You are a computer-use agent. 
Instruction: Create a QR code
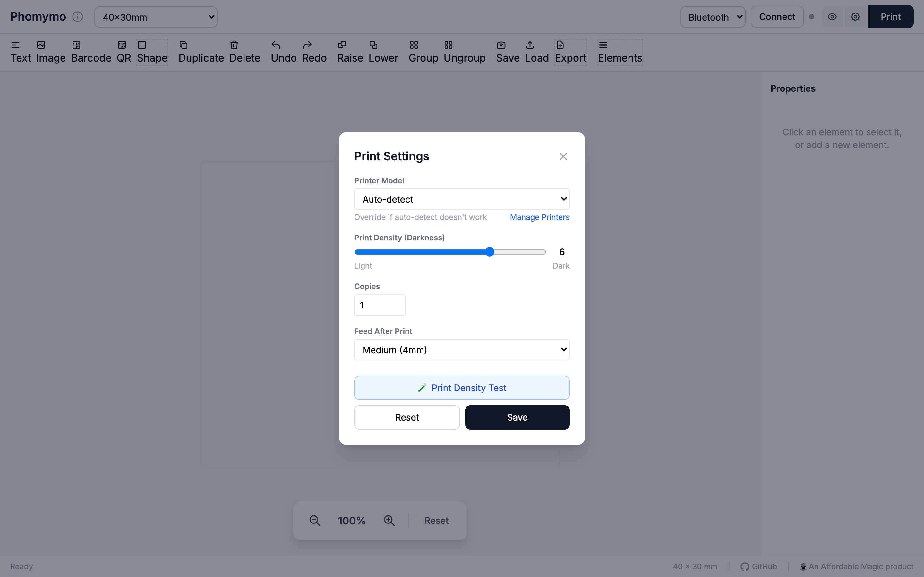pos(123,52)
